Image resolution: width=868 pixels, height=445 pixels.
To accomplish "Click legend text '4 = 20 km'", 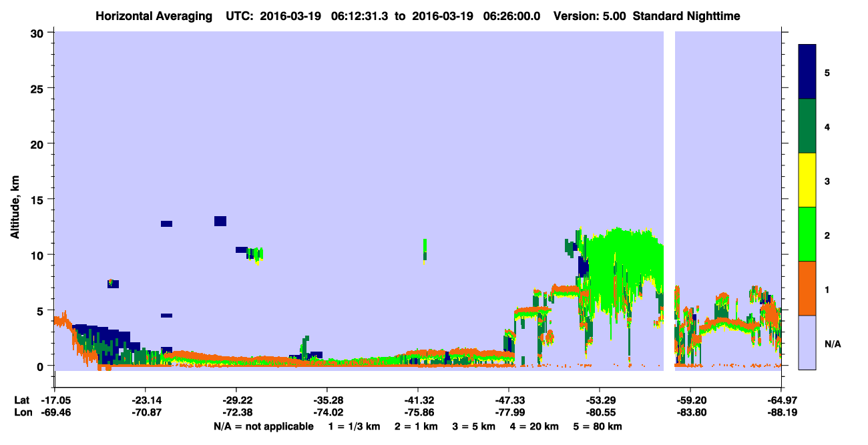I will tap(535, 426).
